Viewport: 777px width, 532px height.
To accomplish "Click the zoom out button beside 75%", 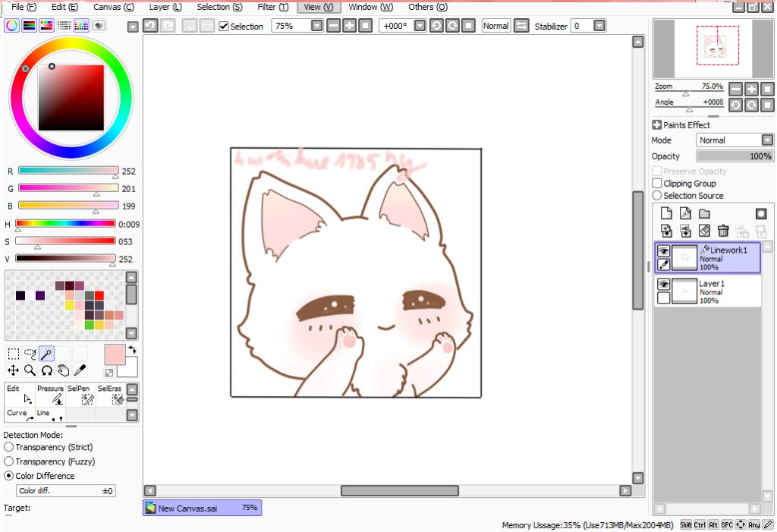I will click(x=334, y=26).
